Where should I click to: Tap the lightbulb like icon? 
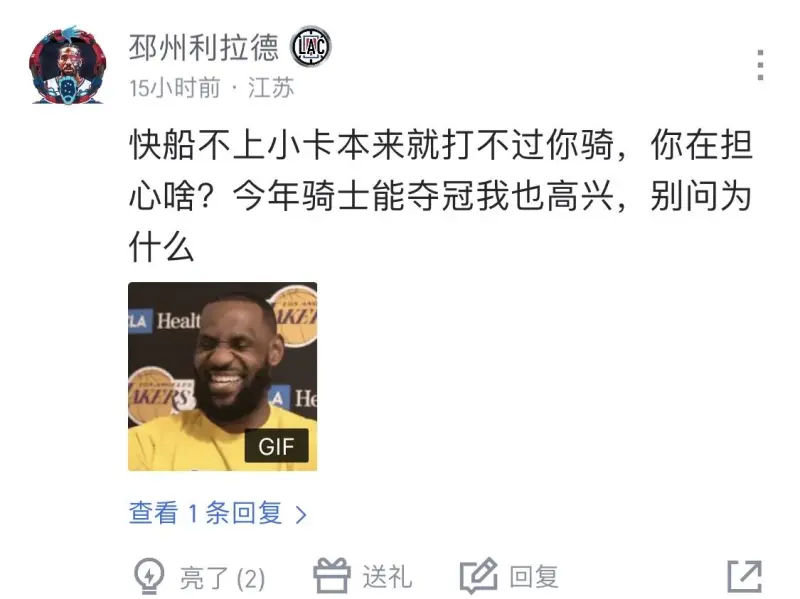(x=149, y=577)
